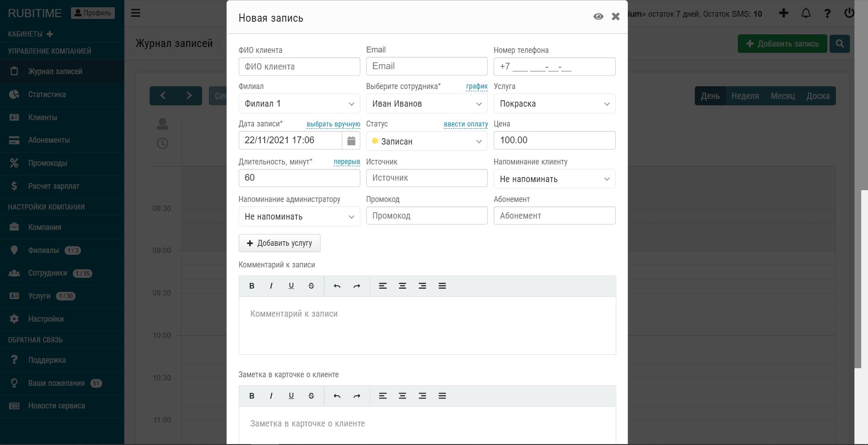The image size is (868, 445).
Task: Open the Филиал dropdown
Action: coord(299,103)
